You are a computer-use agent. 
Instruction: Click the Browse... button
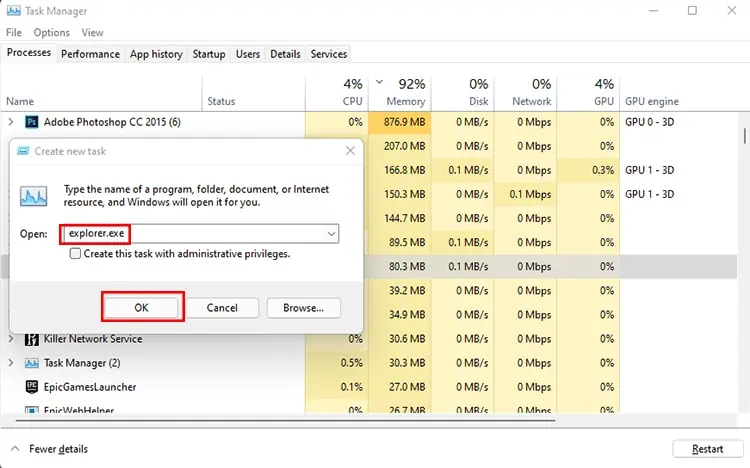tap(303, 308)
